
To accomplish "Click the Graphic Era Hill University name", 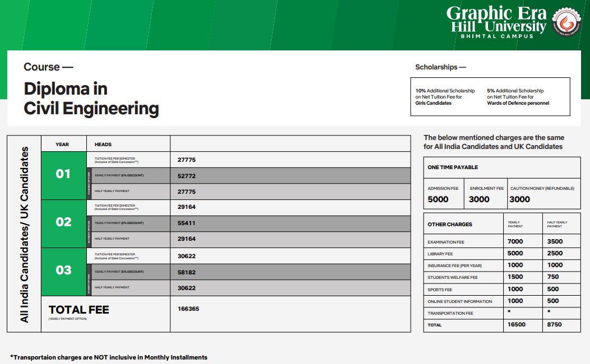I will pos(496,20).
